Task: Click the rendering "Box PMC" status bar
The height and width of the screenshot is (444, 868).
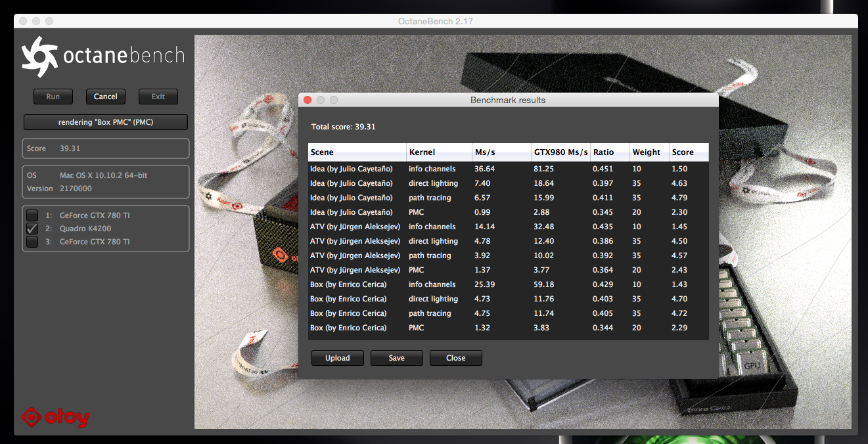Action: [106, 122]
